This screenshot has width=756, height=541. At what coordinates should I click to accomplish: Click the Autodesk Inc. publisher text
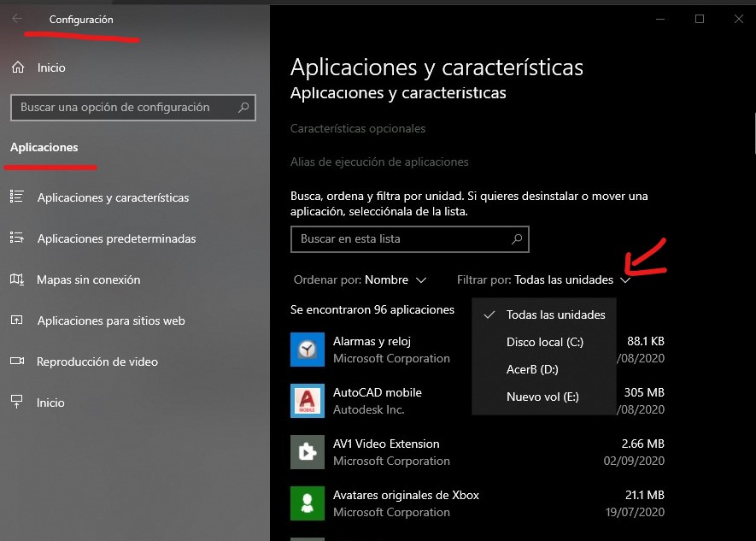(368, 410)
